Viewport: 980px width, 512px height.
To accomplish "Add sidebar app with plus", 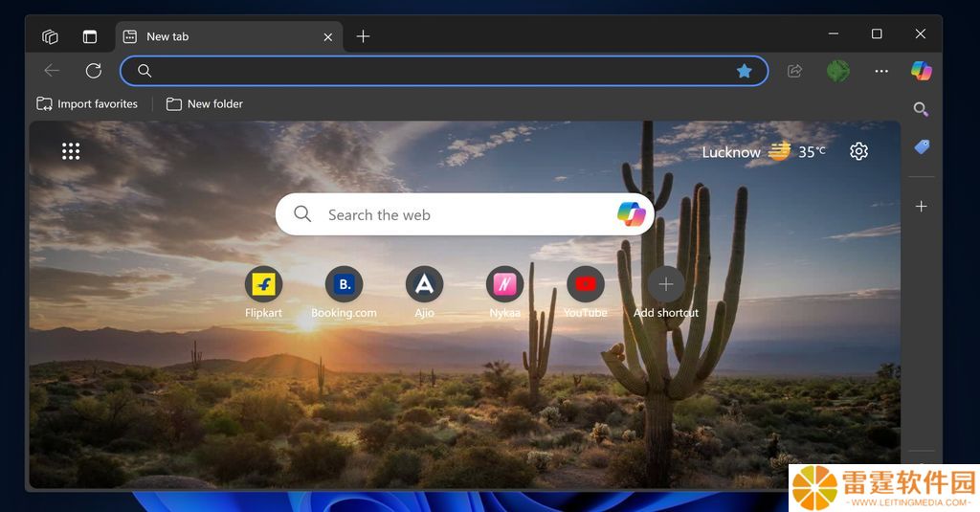I will tap(922, 207).
